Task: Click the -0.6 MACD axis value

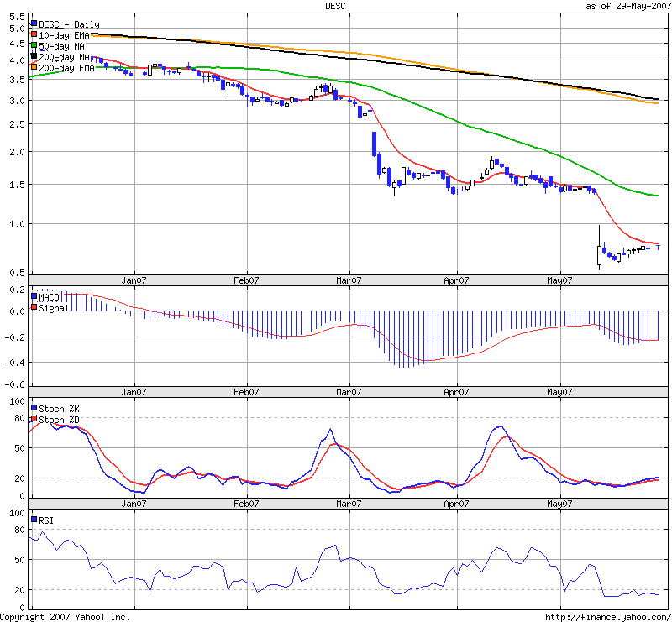Action: (14, 384)
